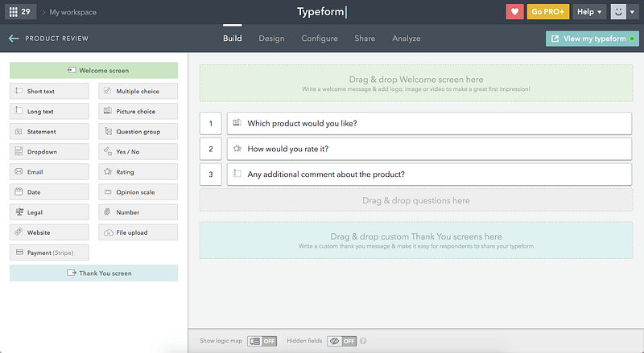Switch to the Design tab
Viewport: 644px width, 353px height.
pos(271,38)
